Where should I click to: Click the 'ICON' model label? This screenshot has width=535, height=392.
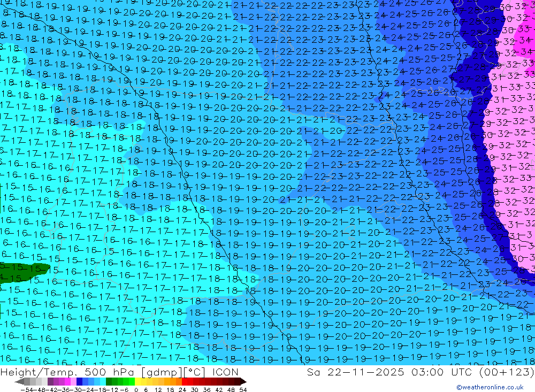[225, 372]
